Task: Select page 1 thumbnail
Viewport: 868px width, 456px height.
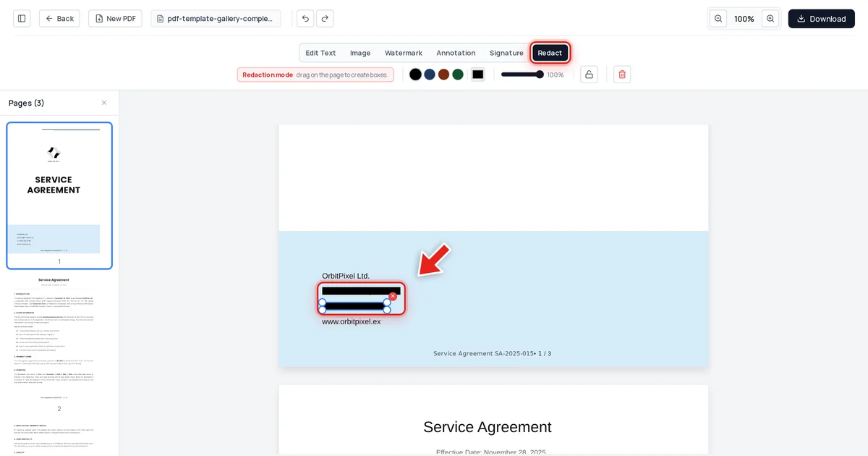Action: pos(59,195)
